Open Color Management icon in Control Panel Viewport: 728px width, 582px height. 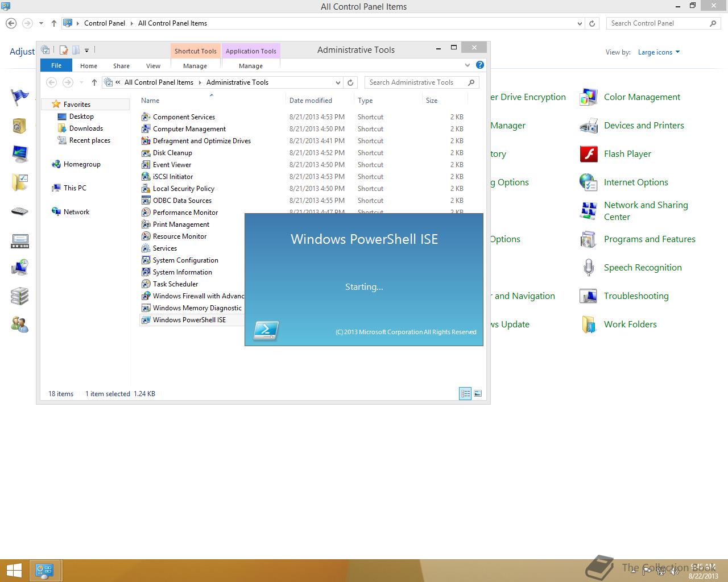click(588, 97)
